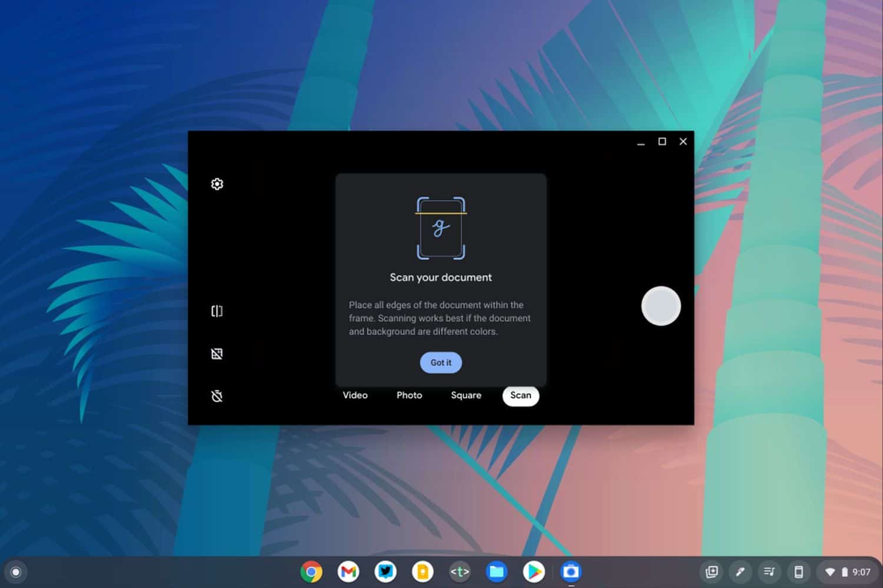Open the stylus tools tray icon
883x588 pixels.
pos(740,572)
